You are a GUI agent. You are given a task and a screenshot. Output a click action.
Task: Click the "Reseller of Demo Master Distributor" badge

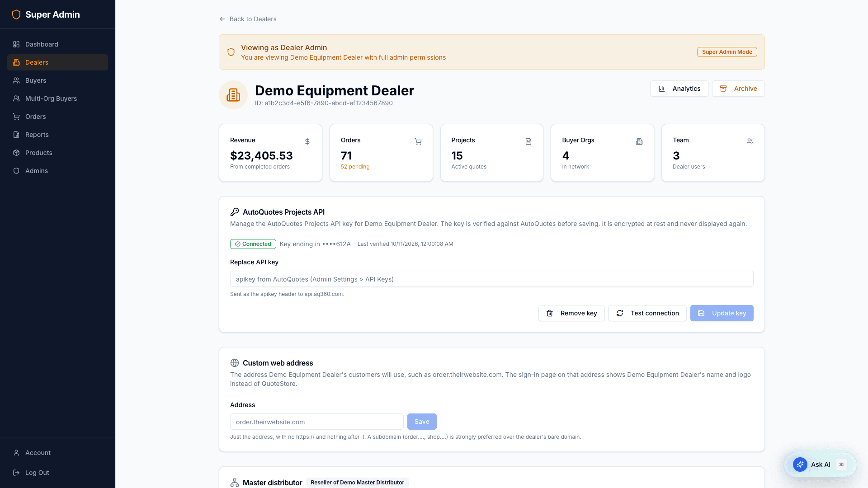pos(357,483)
